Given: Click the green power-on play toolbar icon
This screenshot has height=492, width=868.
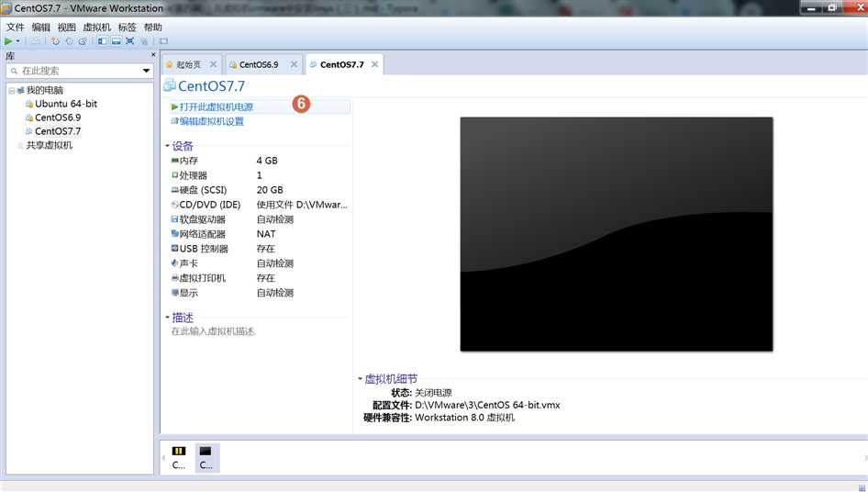Looking at the screenshot, I should click(7, 41).
